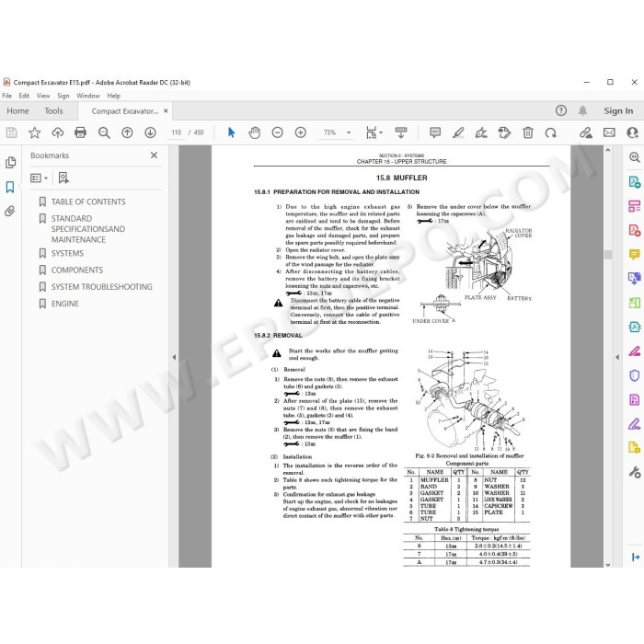644x644 pixels.
Task: Click the scrollbar up arrow
Action: (608, 150)
